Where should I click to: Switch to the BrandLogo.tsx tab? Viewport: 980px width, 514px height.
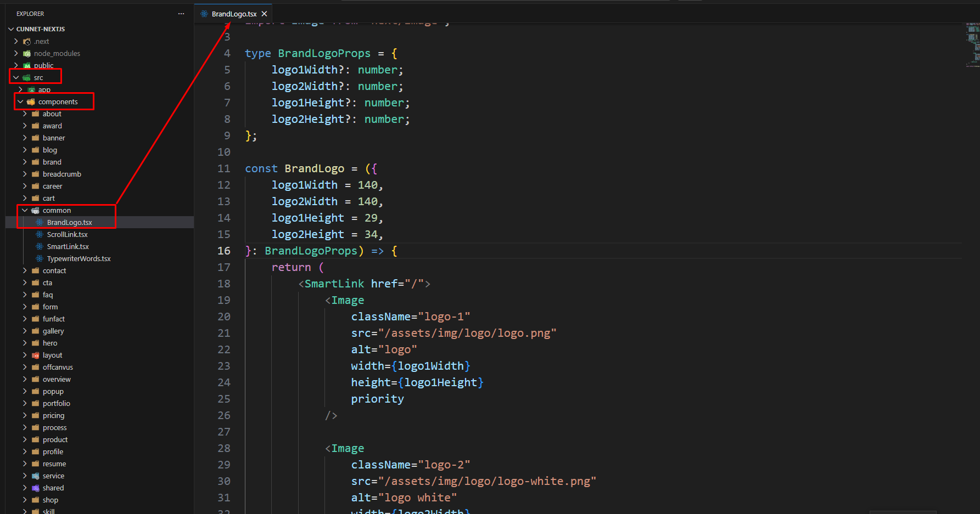click(x=234, y=14)
